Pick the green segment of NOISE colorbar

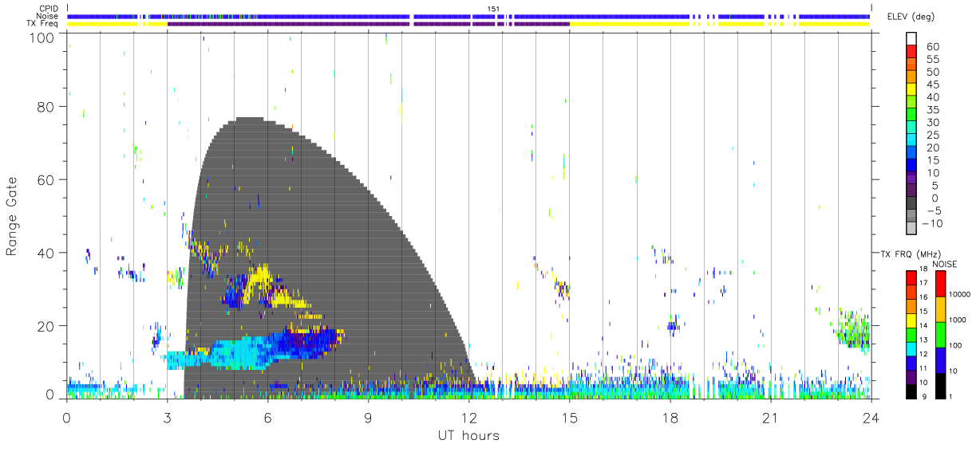[x=939, y=334]
